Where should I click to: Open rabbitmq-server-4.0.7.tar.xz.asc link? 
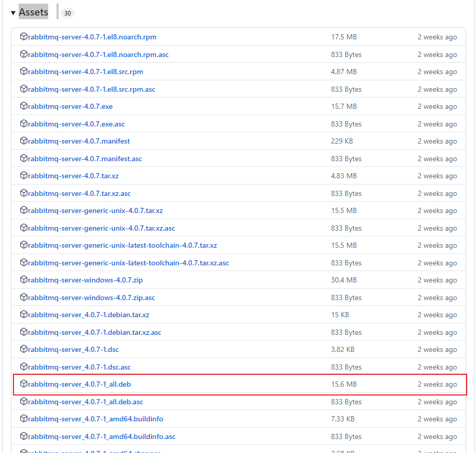tap(79, 193)
